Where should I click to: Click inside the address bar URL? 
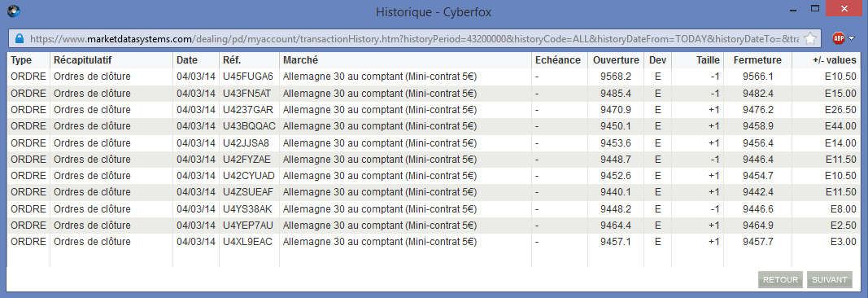coord(414,39)
